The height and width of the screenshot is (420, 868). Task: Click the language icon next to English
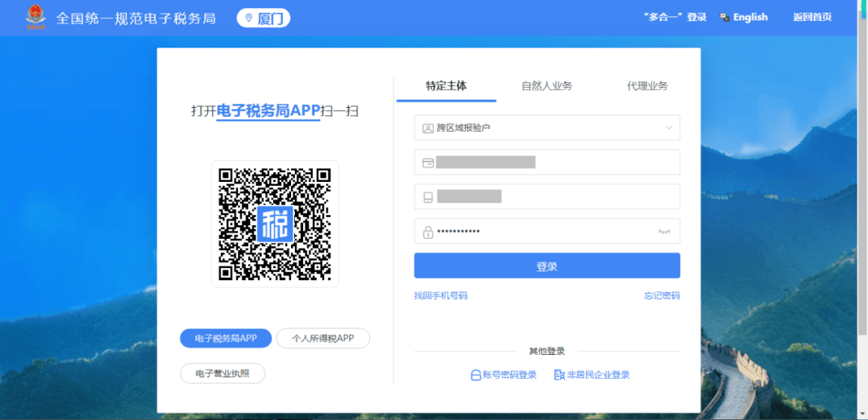tap(724, 18)
